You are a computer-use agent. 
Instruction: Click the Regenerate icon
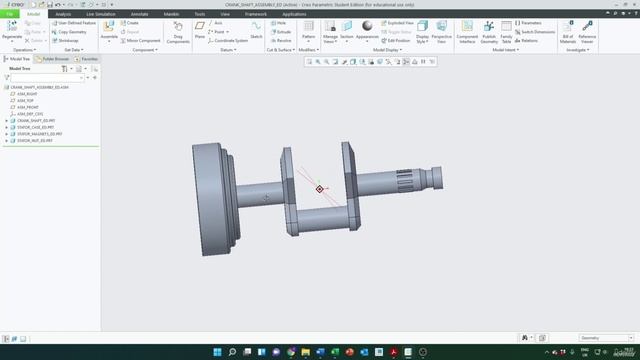(x=12, y=26)
